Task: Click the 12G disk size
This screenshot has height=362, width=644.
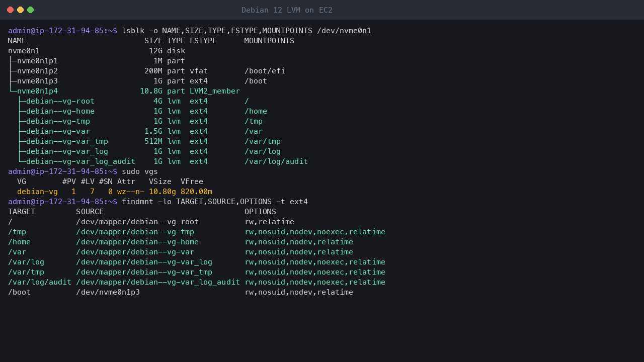Action: tap(155, 51)
